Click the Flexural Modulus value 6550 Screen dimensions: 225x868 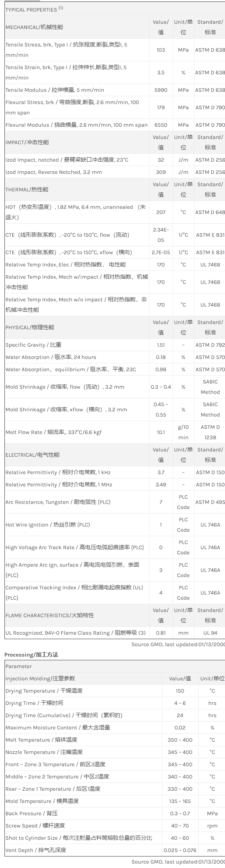(x=161, y=125)
